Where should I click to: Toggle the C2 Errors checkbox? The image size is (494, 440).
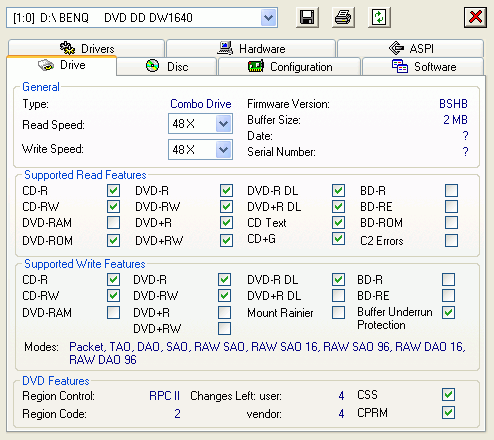(451, 240)
